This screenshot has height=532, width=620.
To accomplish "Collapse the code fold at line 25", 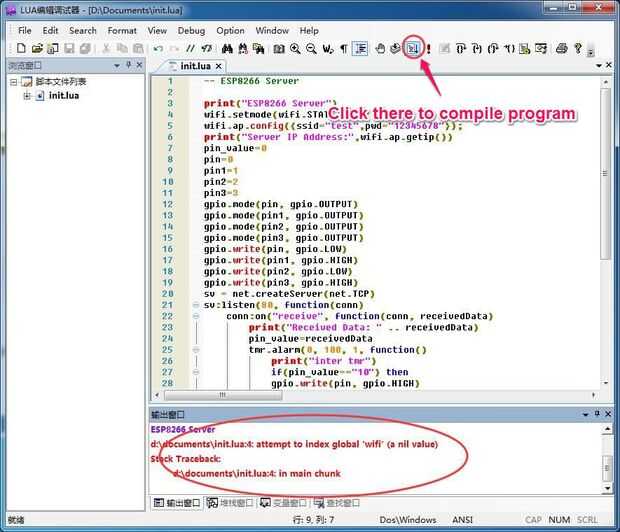I will tap(196, 350).
